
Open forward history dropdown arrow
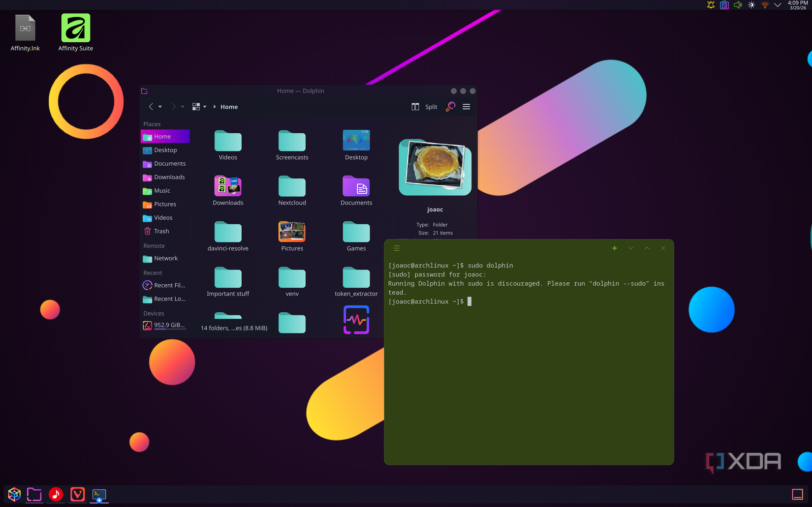tap(183, 107)
